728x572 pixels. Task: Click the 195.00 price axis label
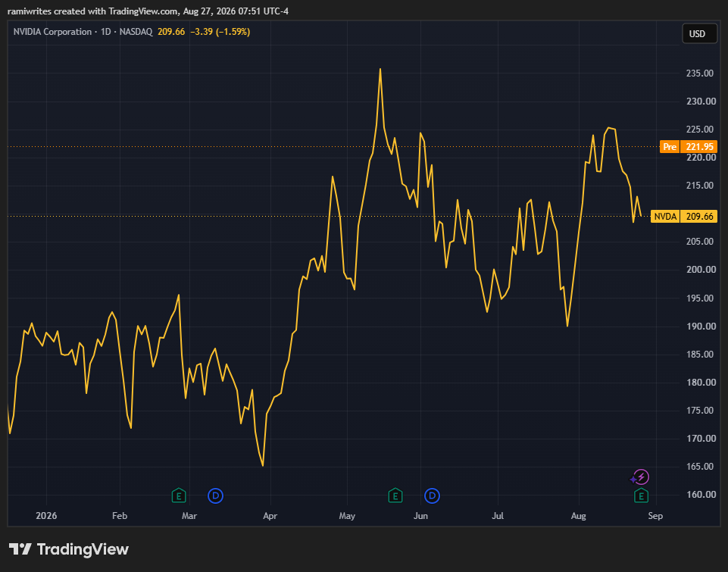click(x=700, y=298)
